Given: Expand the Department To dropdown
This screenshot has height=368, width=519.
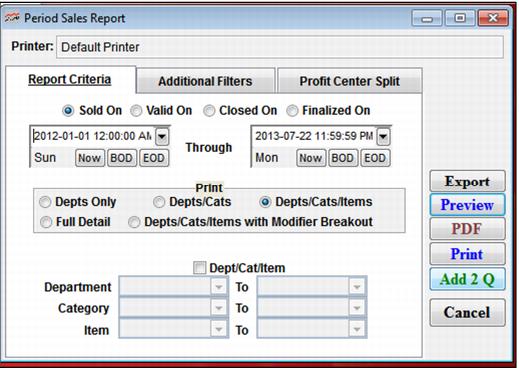Looking at the screenshot, I should coord(357,287).
